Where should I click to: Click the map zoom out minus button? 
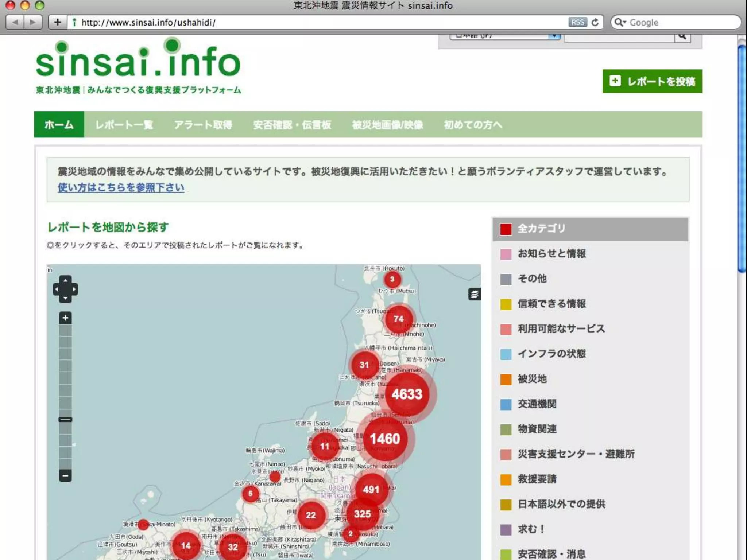pyautogui.click(x=65, y=475)
